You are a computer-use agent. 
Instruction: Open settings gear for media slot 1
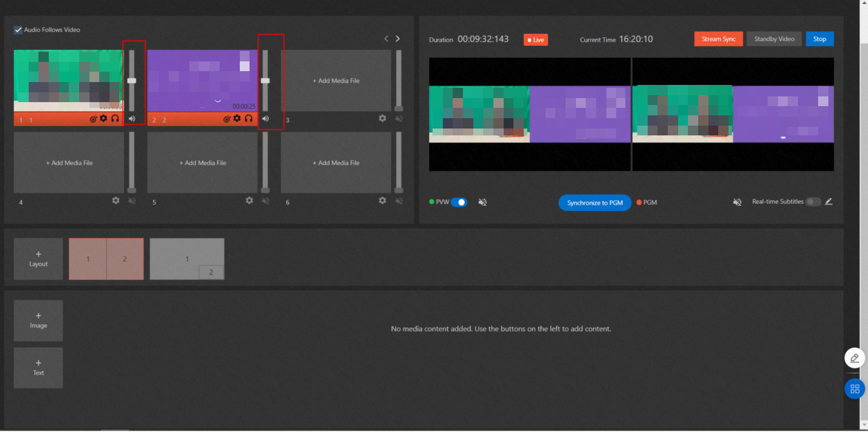click(103, 118)
